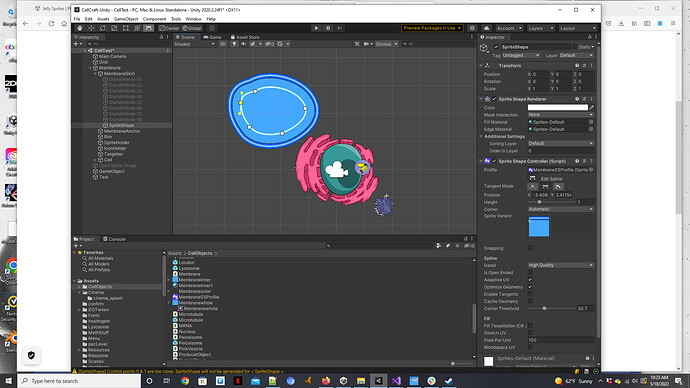
Task: Click the cloud services icon
Action: 486,28
